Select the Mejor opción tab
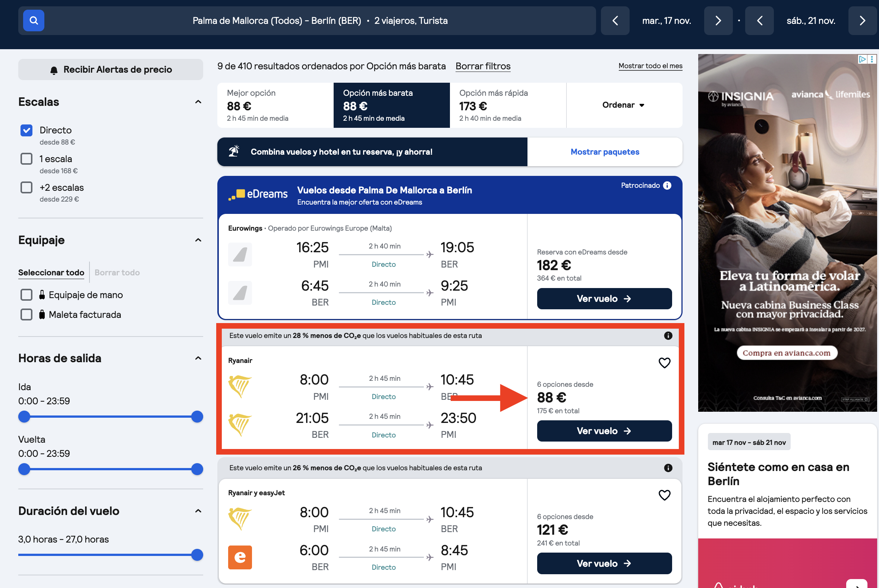 click(275, 105)
